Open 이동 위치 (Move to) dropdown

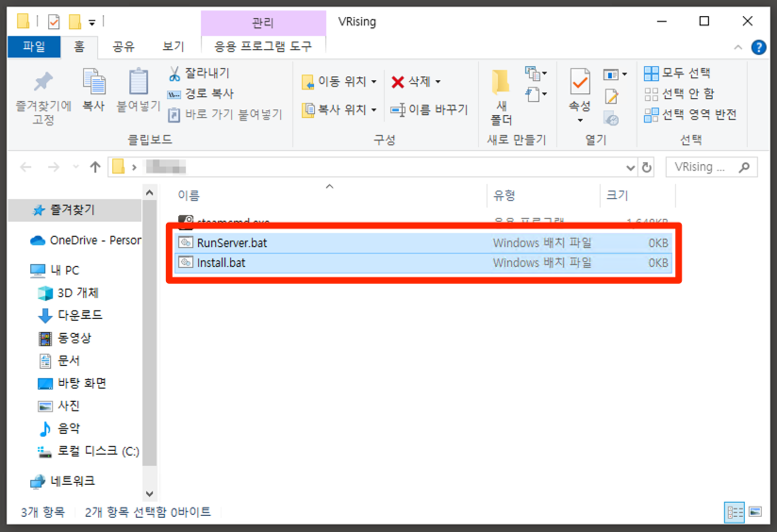click(x=339, y=81)
